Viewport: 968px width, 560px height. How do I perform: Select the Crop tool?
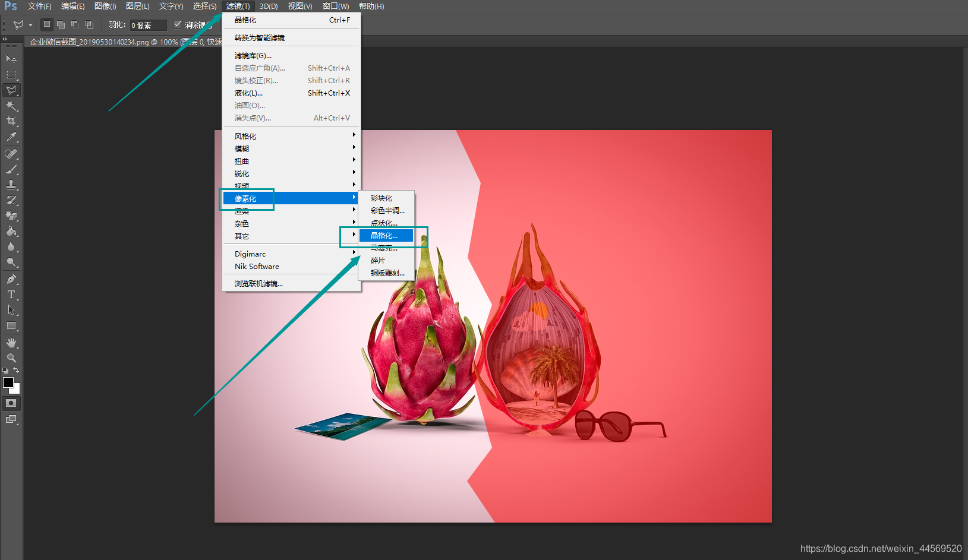click(x=11, y=121)
